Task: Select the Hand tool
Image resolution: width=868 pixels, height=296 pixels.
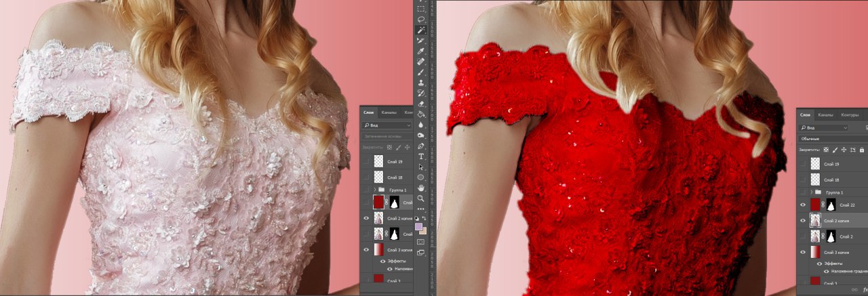Action: pos(420,188)
